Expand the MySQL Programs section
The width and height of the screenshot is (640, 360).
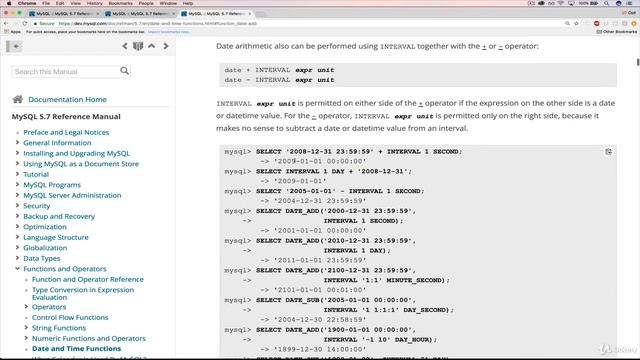(x=17, y=184)
